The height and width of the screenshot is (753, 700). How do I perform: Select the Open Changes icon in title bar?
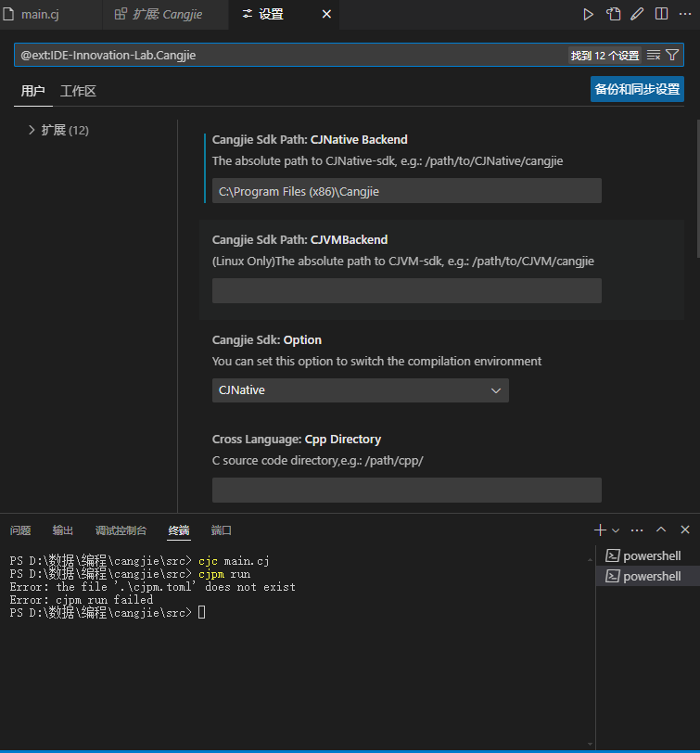(614, 14)
